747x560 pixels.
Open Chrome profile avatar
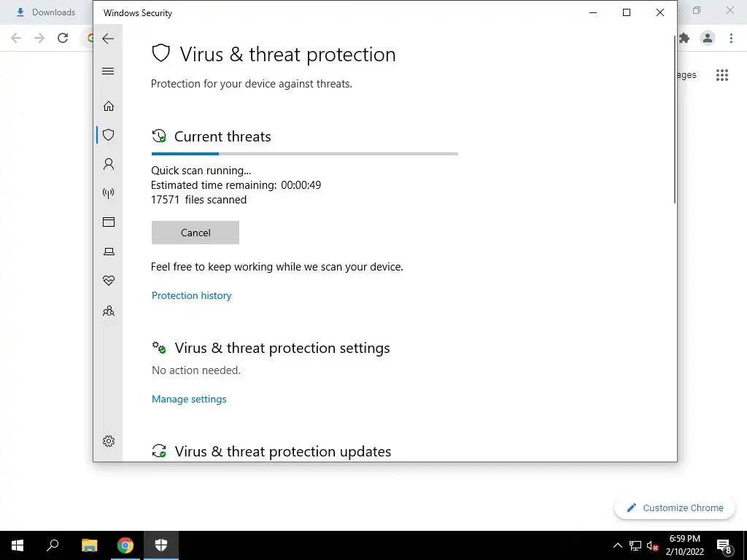click(708, 38)
